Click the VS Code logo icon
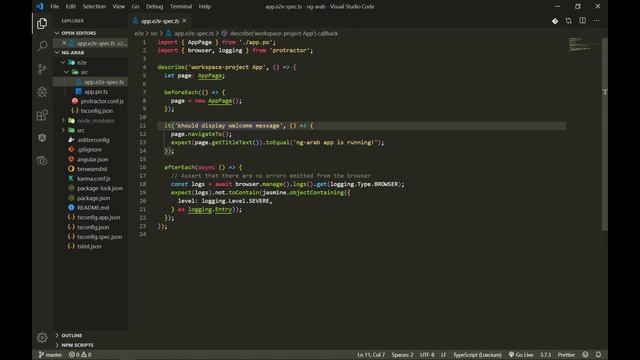 [x=39, y=6]
